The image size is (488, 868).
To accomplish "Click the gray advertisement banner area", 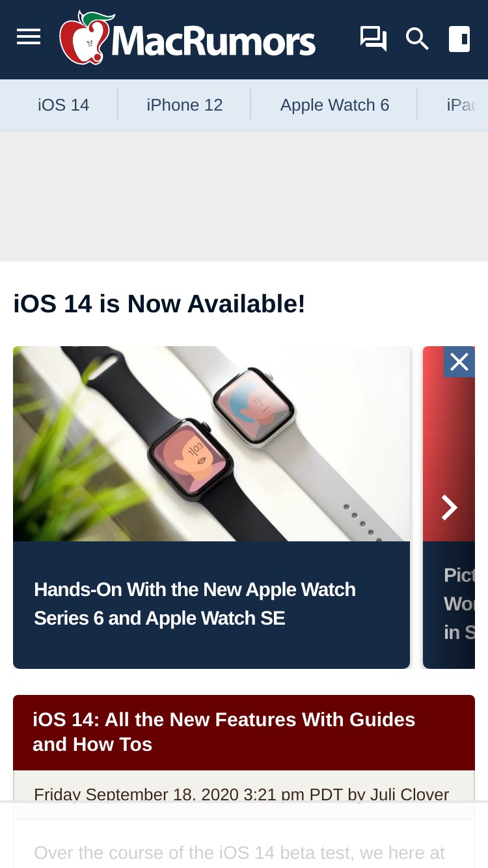I will pyautogui.click(x=244, y=197).
